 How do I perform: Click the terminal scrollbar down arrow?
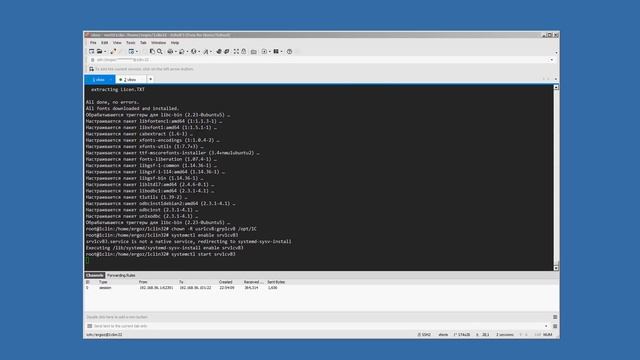(556, 268)
